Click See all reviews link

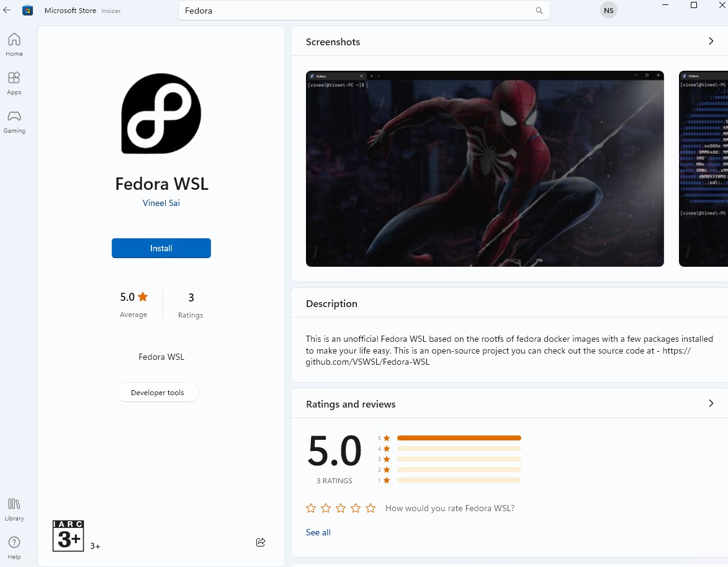pyautogui.click(x=318, y=532)
